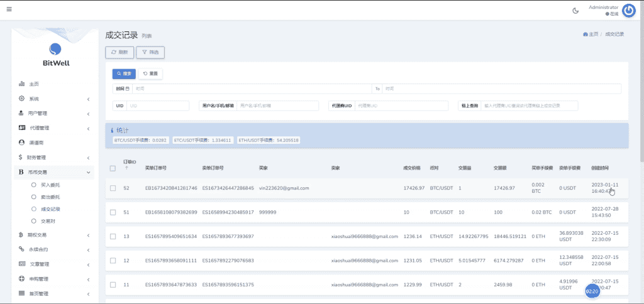Tick the checkbox for order 11
The image size is (644, 304).
[x=113, y=285]
